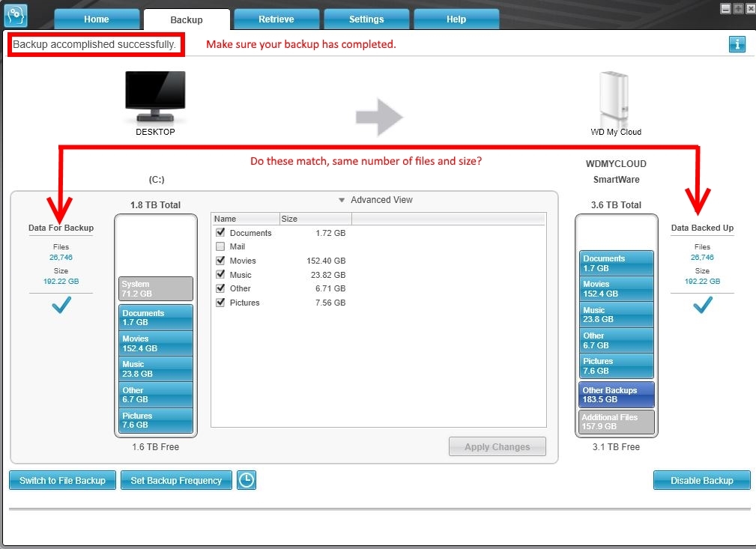Click the Music 23.8 GB segment on WDMYCLOUD
Screen dimensions: 756x549
click(616, 314)
